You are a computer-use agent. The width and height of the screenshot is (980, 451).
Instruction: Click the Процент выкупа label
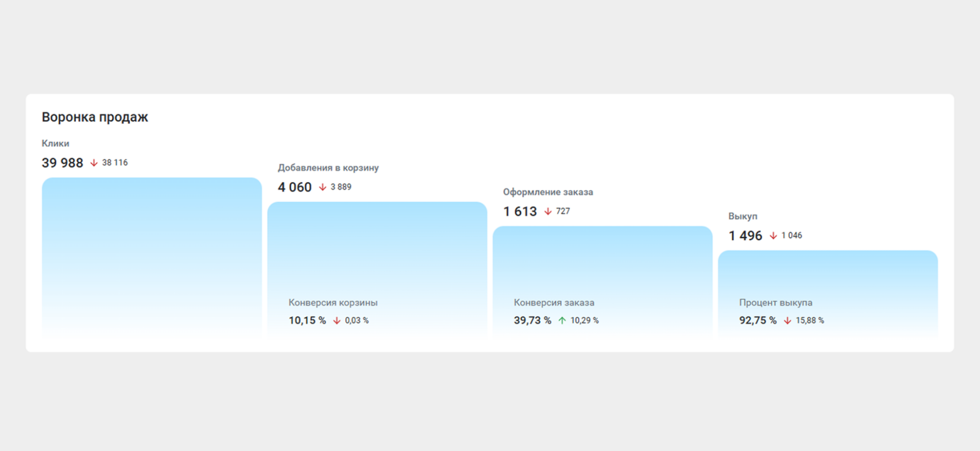(776, 303)
